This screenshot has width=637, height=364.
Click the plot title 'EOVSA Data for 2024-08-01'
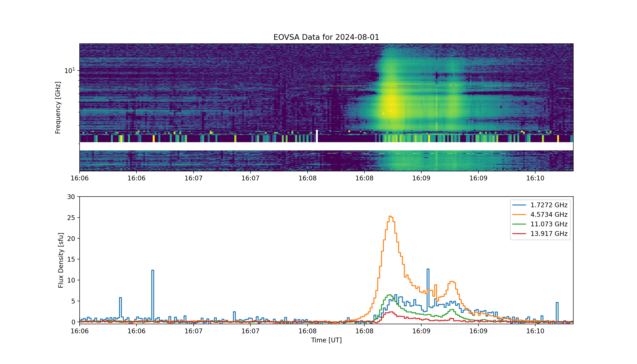click(x=326, y=37)
